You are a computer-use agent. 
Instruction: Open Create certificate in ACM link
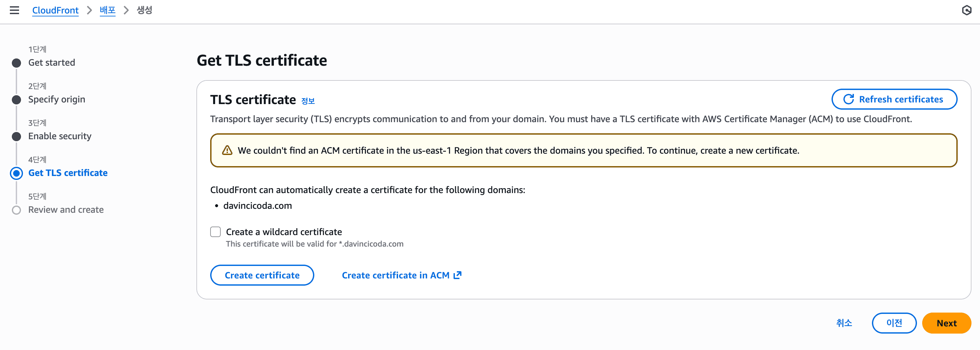[x=396, y=275]
